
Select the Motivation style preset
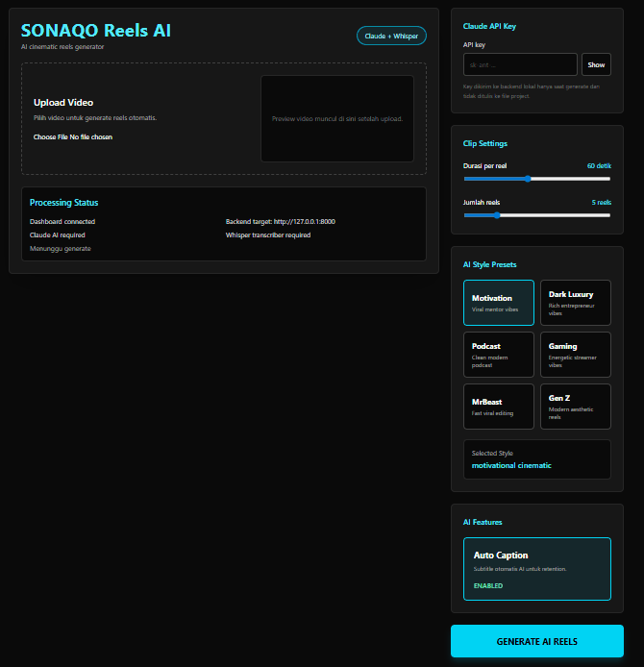click(x=499, y=303)
